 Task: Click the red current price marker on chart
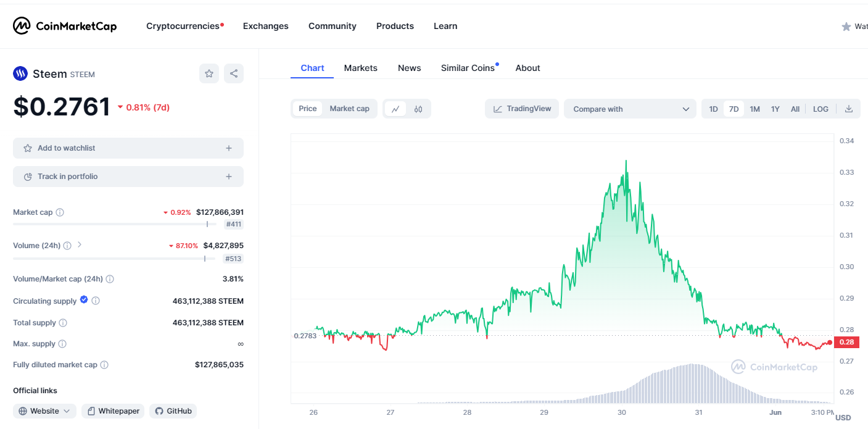(830, 343)
